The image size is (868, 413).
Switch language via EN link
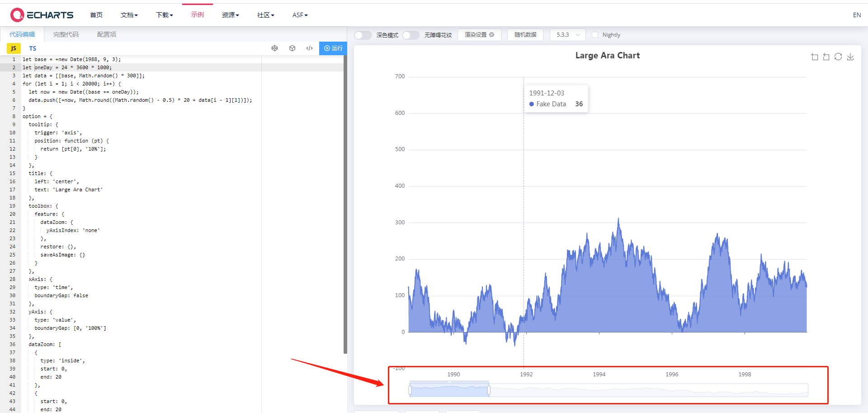857,15
